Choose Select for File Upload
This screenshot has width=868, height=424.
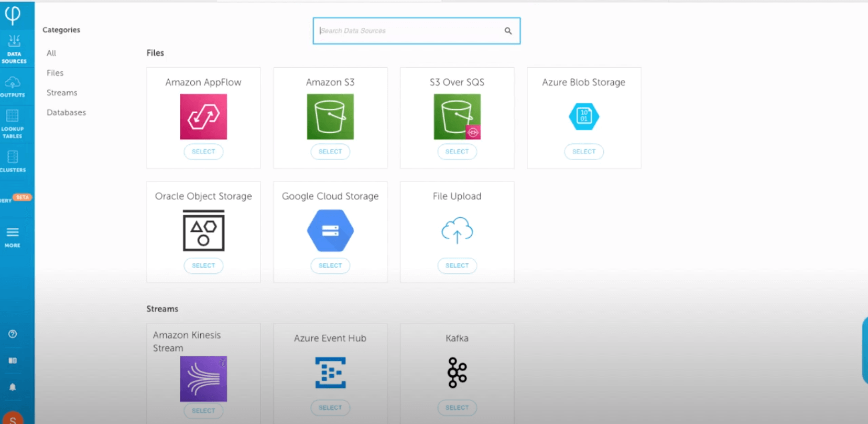(457, 266)
